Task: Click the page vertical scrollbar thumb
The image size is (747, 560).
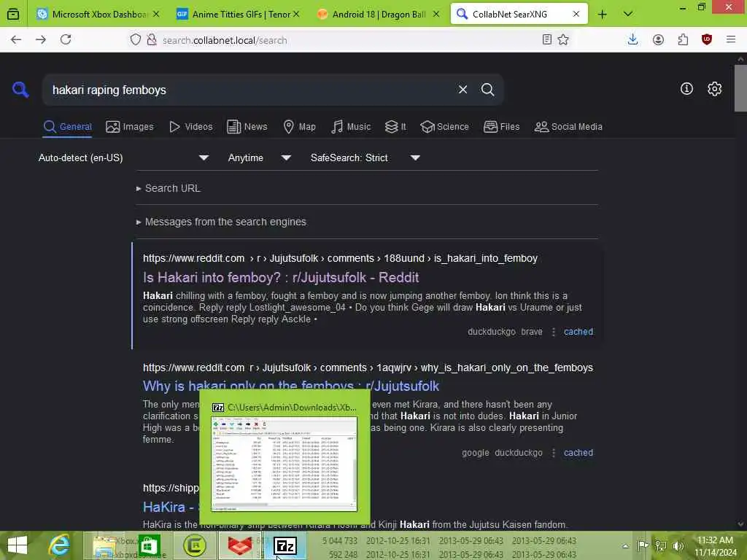Action: coord(740,88)
